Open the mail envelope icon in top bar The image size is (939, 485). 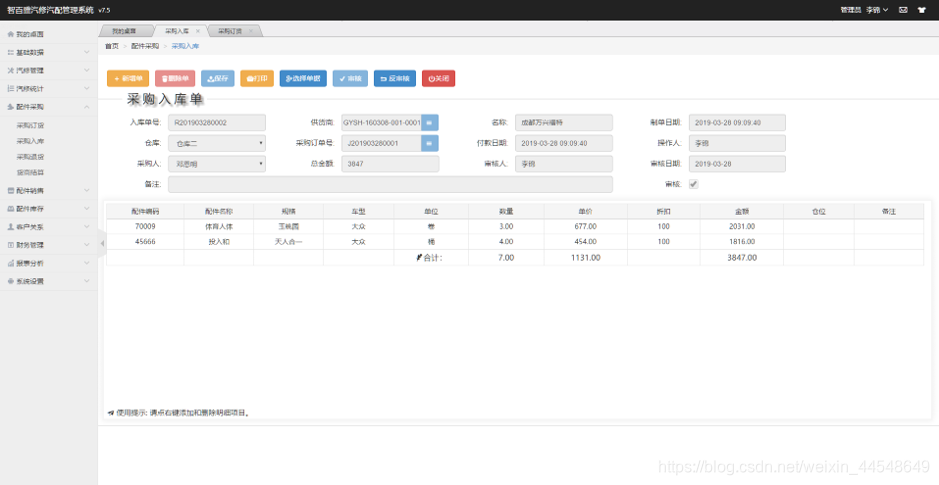click(x=903, y=10)
